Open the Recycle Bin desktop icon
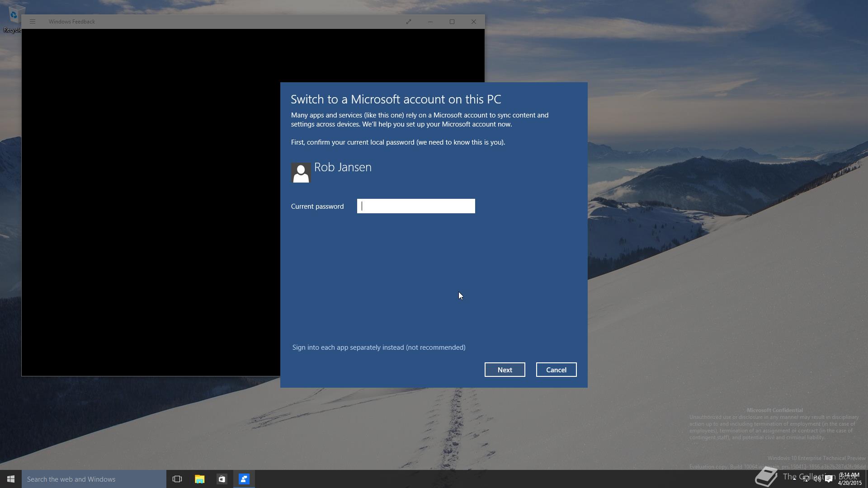 14,18
